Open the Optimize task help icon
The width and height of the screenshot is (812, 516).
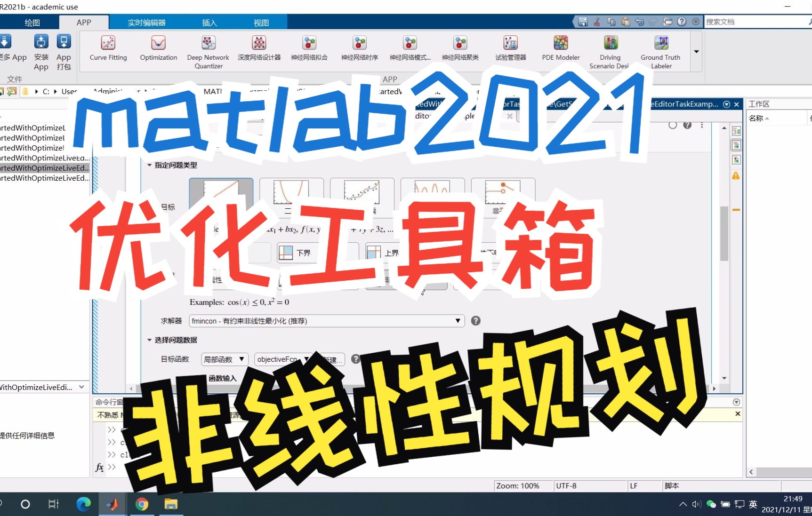pos(687,125)
